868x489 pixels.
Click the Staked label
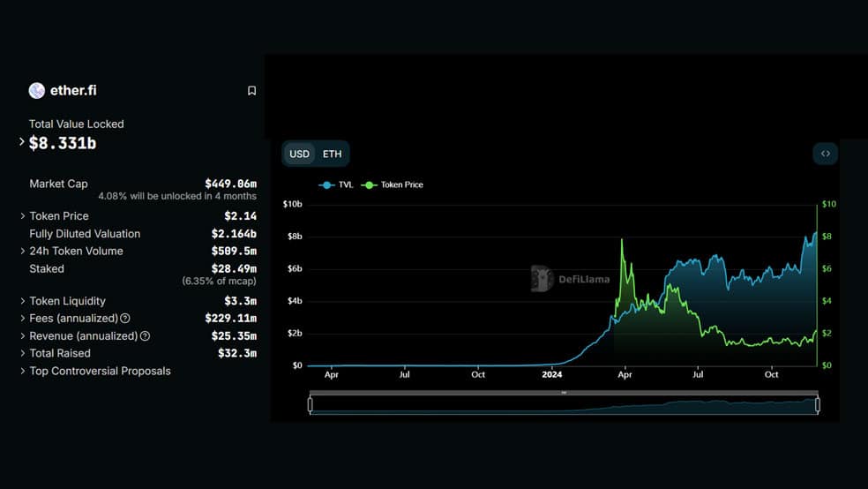(47, 268)
